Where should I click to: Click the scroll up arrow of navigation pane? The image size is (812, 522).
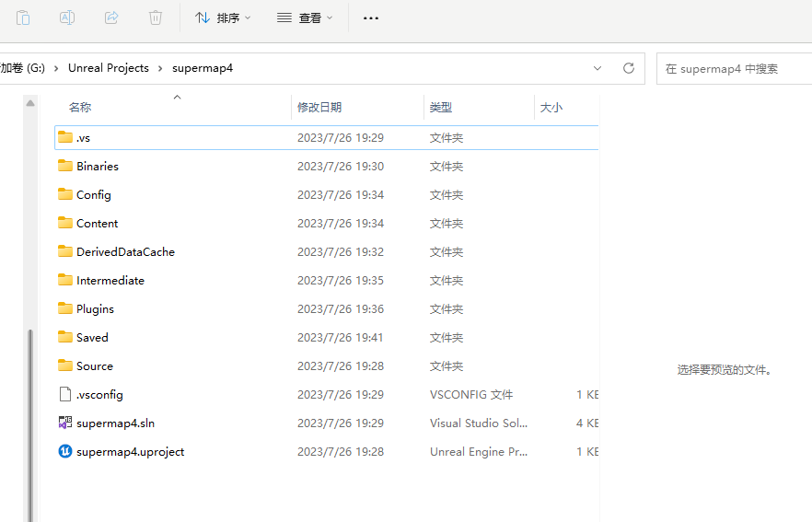[x=30, y=103]
